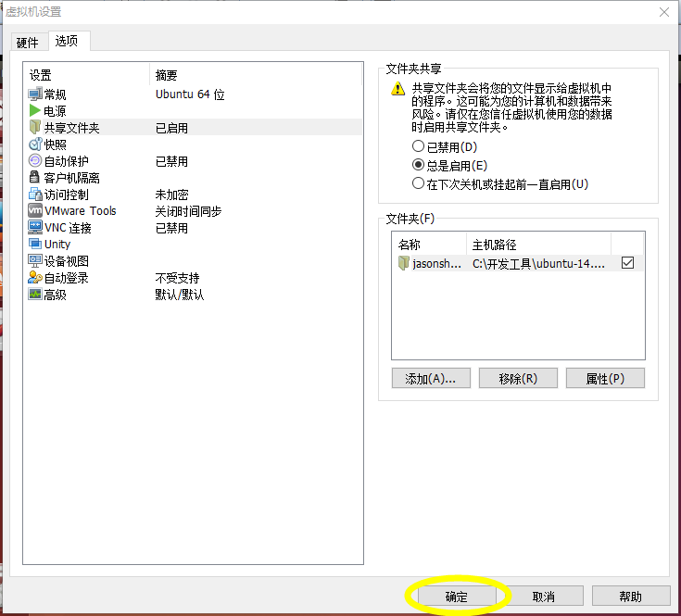Image resolution: width=681 pixels, height=616 pixels.
Task: Select the 共享文件夹 settings row label
Action: [72, 128]
